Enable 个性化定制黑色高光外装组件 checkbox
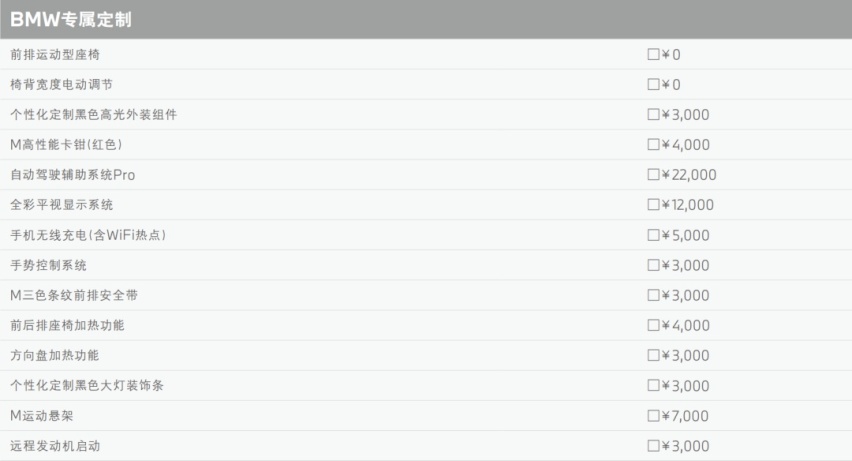The width and height of the screenshot is (852, 461). [x=653, y=114]
